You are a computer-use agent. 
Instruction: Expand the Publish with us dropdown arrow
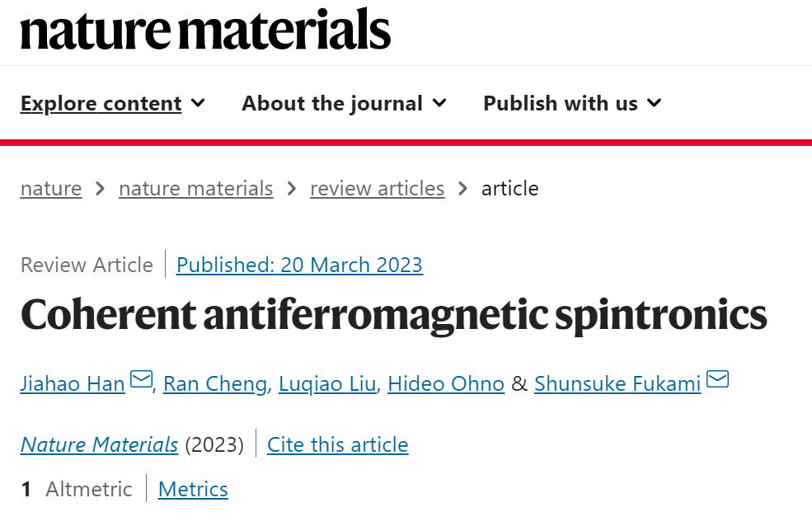pos(655,103)
